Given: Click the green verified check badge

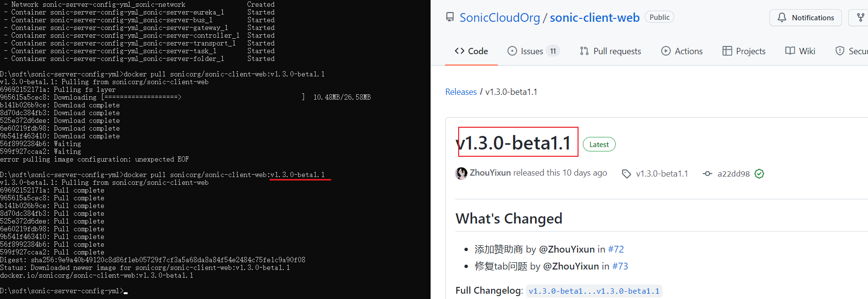Looking at the screenshot, I should click(x=759, y=174).
